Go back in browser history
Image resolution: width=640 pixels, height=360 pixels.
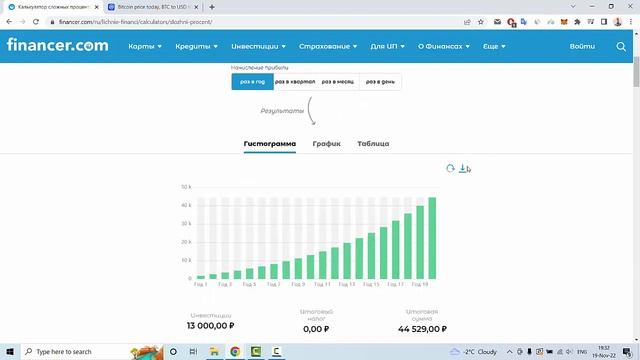9,22
